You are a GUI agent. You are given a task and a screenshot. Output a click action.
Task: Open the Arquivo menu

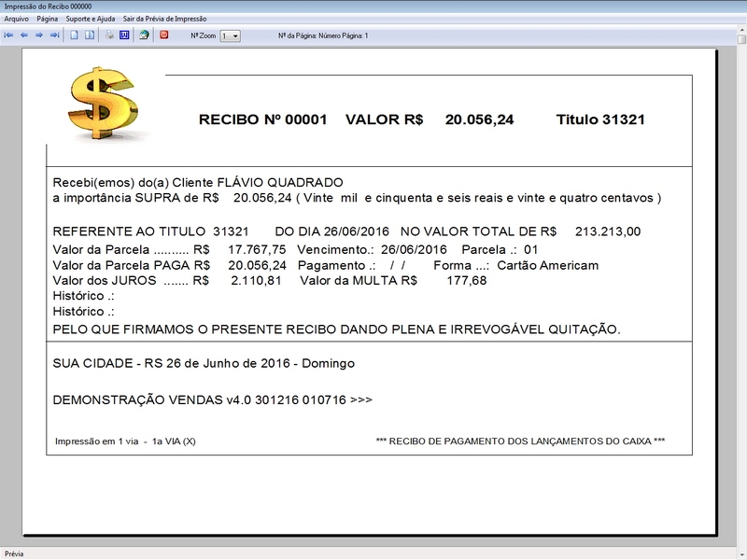tap(18, 17)
